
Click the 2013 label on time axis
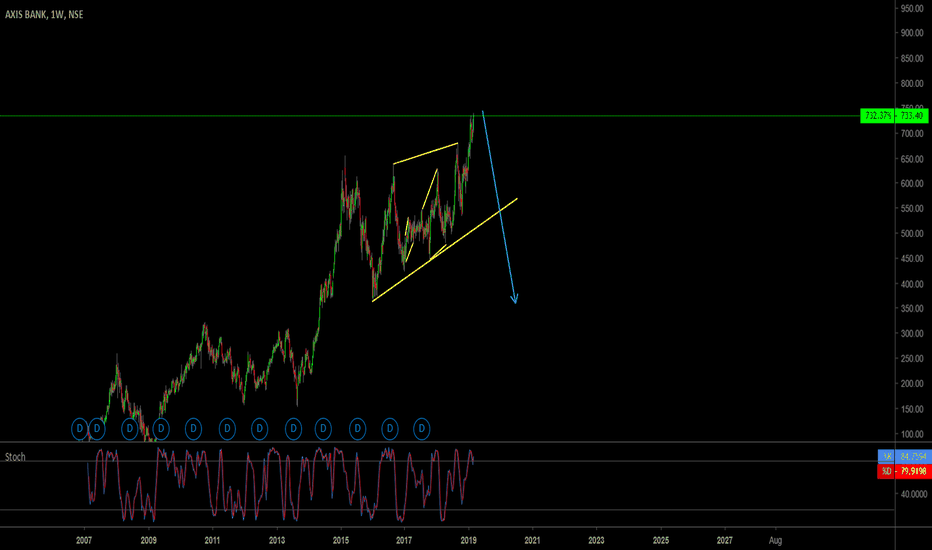click(276, 540)
